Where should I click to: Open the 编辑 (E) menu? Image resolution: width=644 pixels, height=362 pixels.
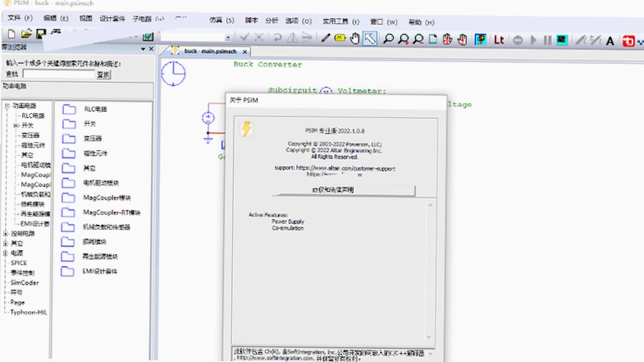click(56, 18)
